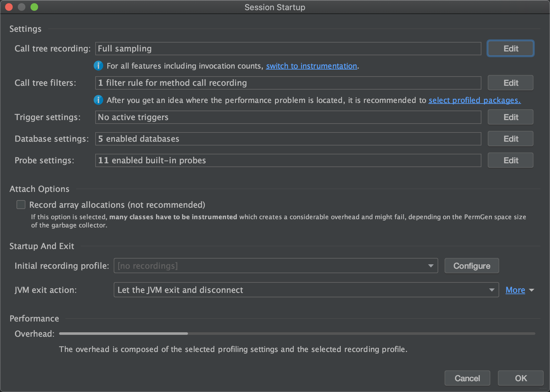Image resolution: width=550 pixels, height=392 pixels.
Task: Click info icon beside profiled packages hint
Action: point(98,100)
